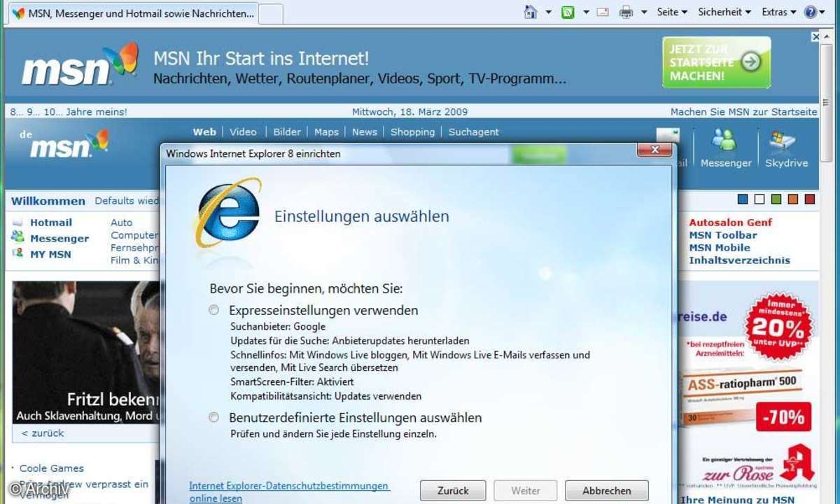Select the MSN browser tab
This screenshot has width=840, height=504.
[x=134, y=13]
